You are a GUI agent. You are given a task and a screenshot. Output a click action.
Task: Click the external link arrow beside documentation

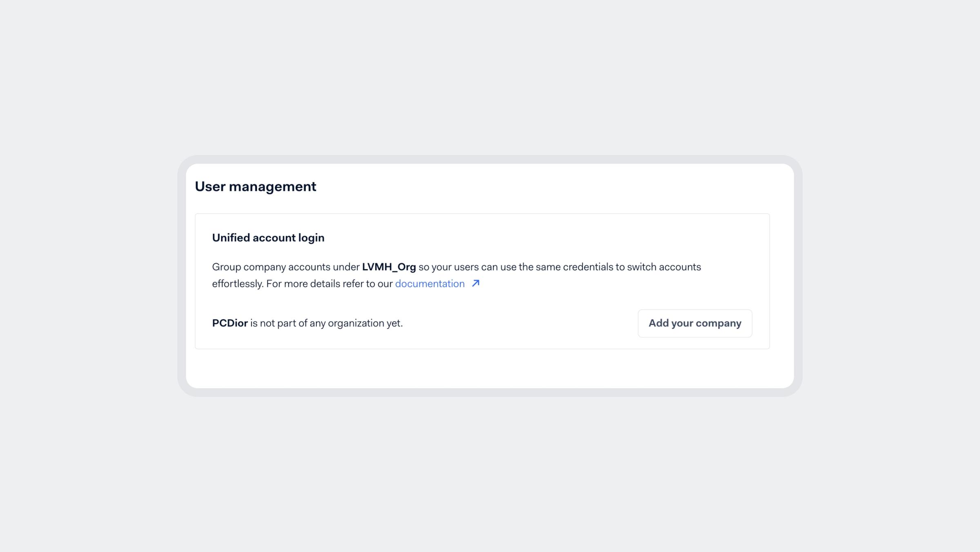coord(475,283)
